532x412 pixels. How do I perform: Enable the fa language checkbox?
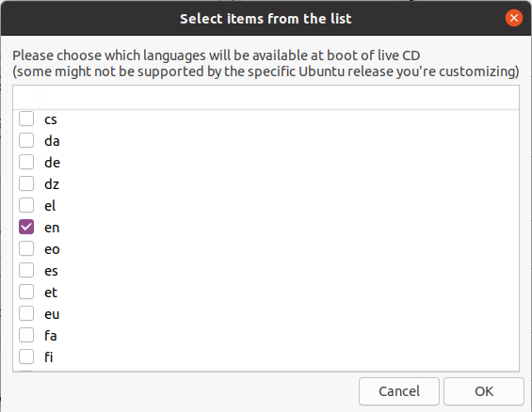[x=26, y=336]
